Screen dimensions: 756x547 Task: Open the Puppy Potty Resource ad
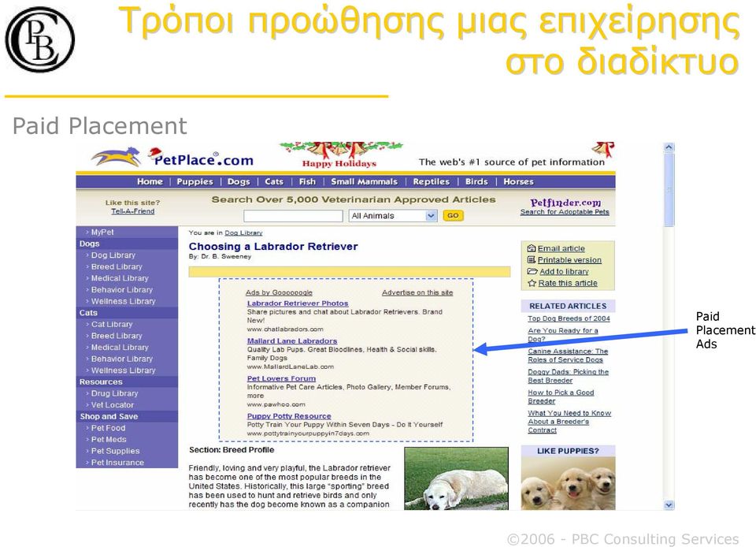(289, 416)
